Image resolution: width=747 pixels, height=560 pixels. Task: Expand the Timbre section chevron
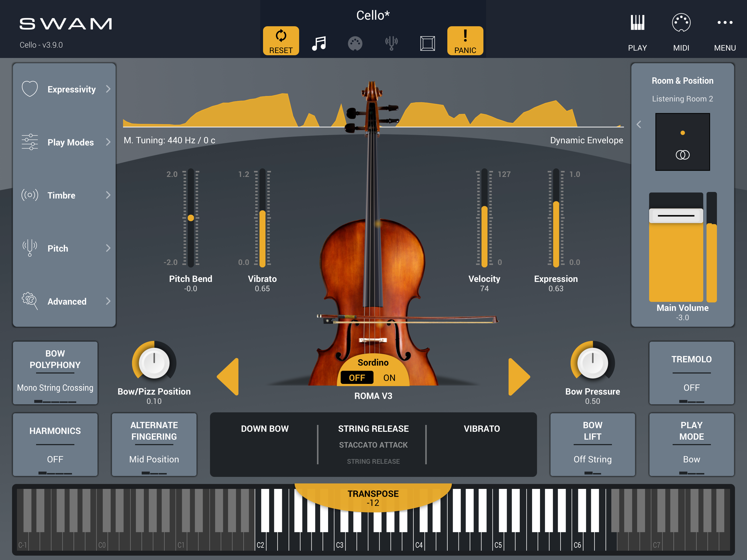pos(108,195)
